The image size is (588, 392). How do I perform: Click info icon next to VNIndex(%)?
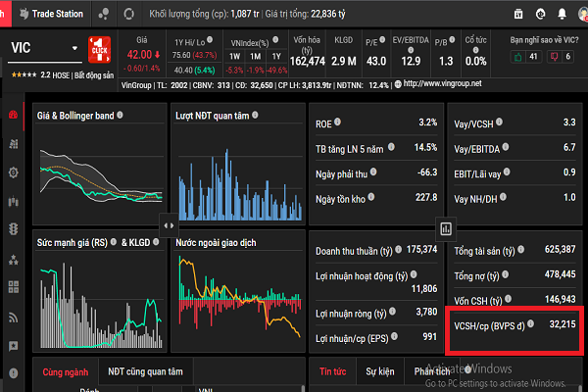pos(275,39)
